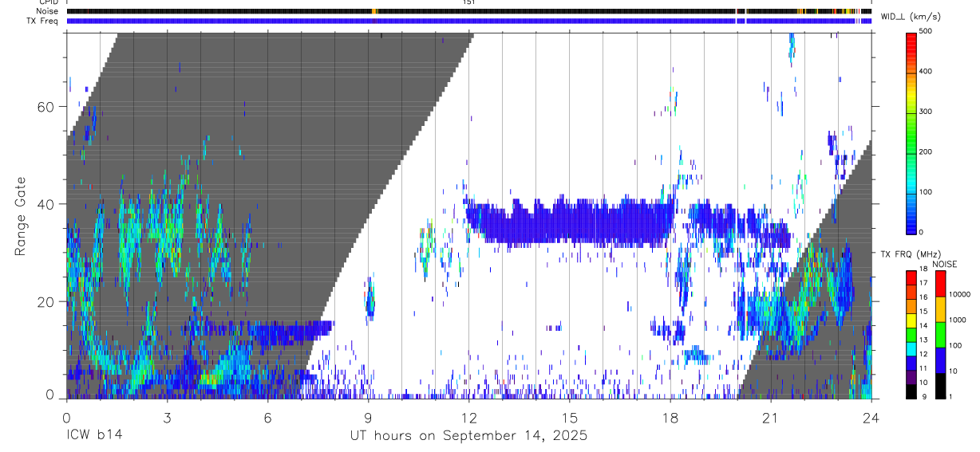
Task: Click the "TX Freq" strip label
Action: [x=43, y=21]
